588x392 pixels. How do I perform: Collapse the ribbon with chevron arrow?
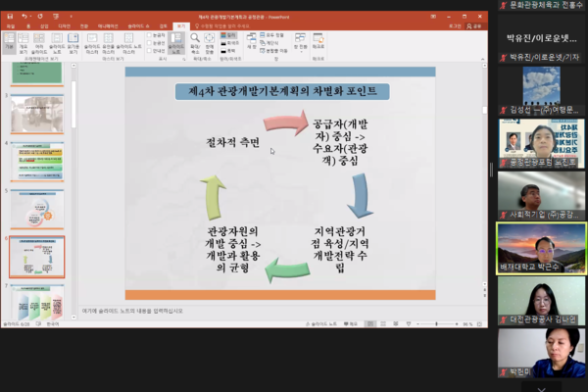[482, 59]
